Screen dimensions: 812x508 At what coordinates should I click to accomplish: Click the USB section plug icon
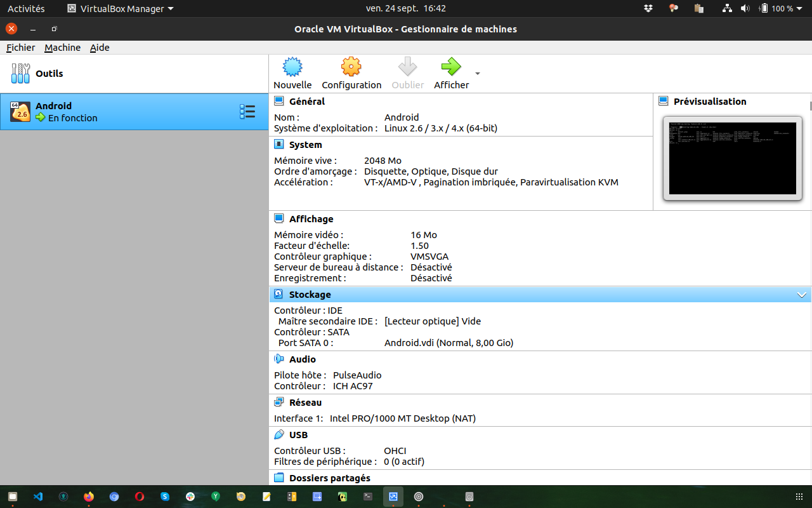point(279,434)
